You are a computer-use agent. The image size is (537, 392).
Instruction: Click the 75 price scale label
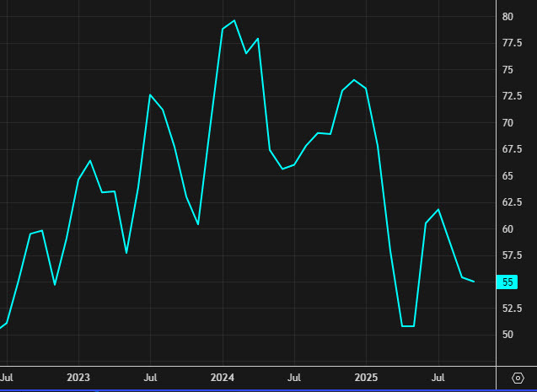pyautogui.click(x=507, y=70)
